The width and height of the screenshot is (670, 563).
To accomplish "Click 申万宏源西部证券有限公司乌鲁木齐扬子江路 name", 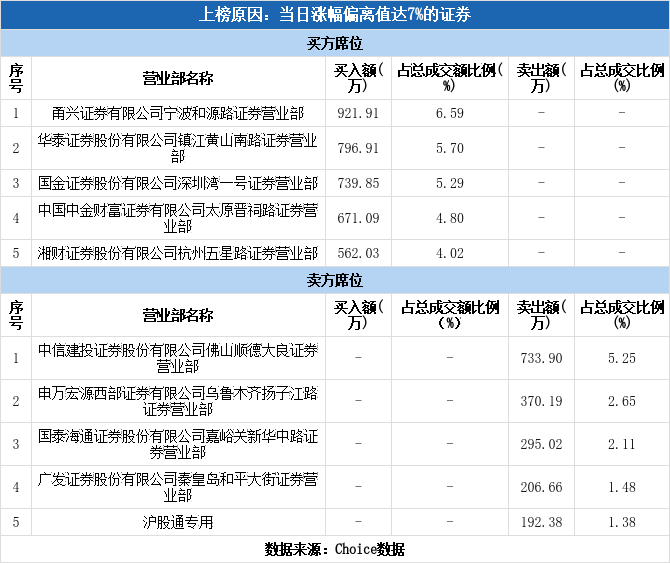I will click(x=178, y=401).
